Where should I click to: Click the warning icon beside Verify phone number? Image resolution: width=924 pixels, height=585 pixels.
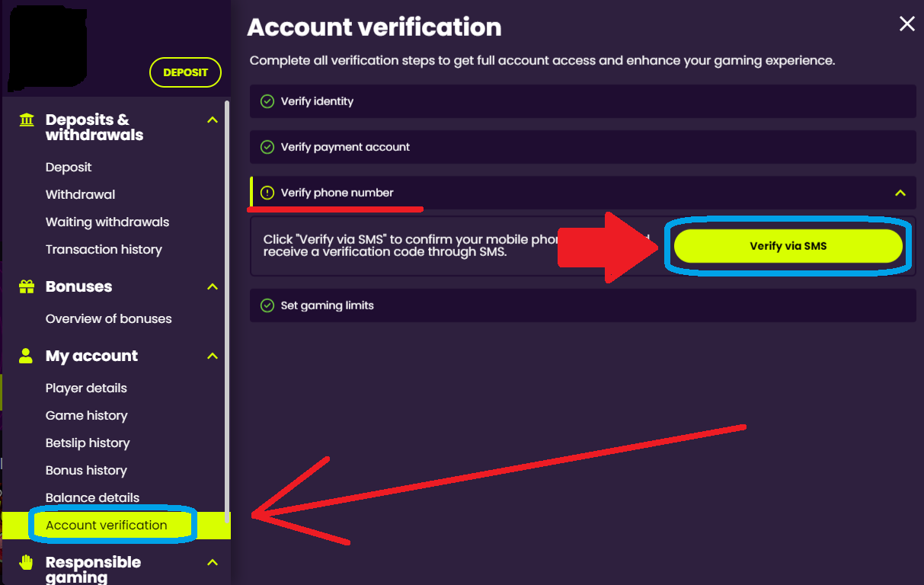click(267, 193)
